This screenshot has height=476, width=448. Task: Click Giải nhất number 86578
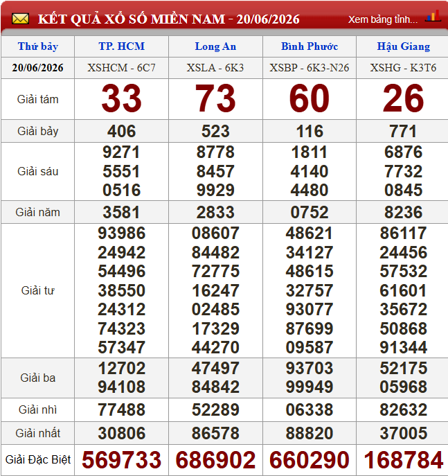[215, 433]
